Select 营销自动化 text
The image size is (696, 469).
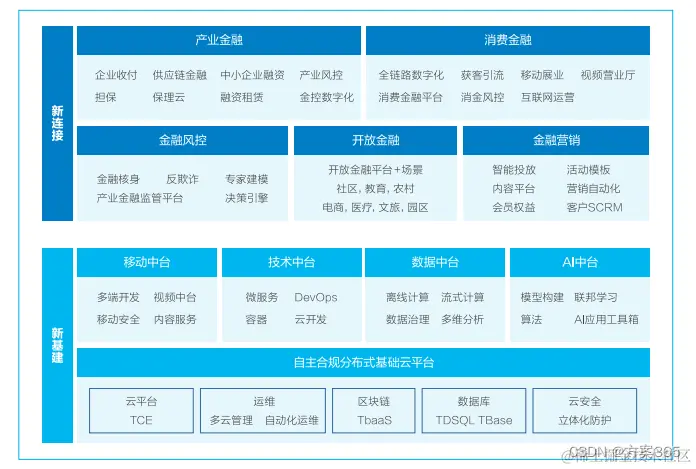click(593, 189)
